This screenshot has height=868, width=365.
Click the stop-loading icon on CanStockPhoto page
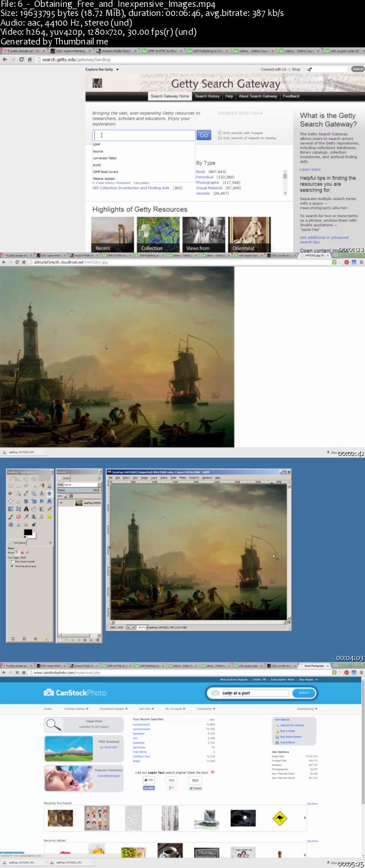click(x=17, y=673)
